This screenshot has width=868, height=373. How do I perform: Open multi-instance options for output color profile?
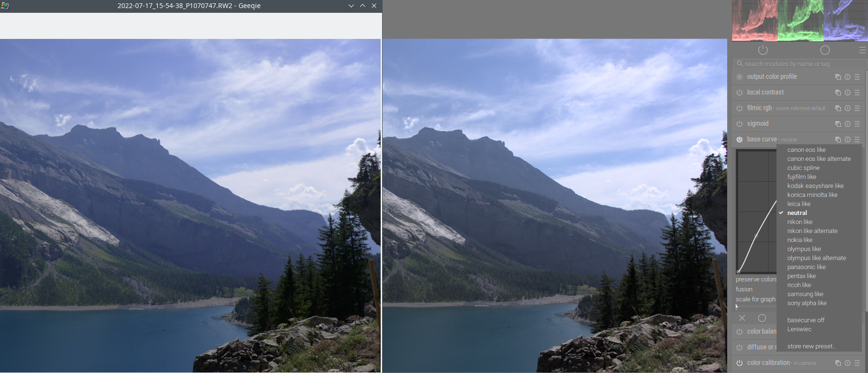coord(838,77)
